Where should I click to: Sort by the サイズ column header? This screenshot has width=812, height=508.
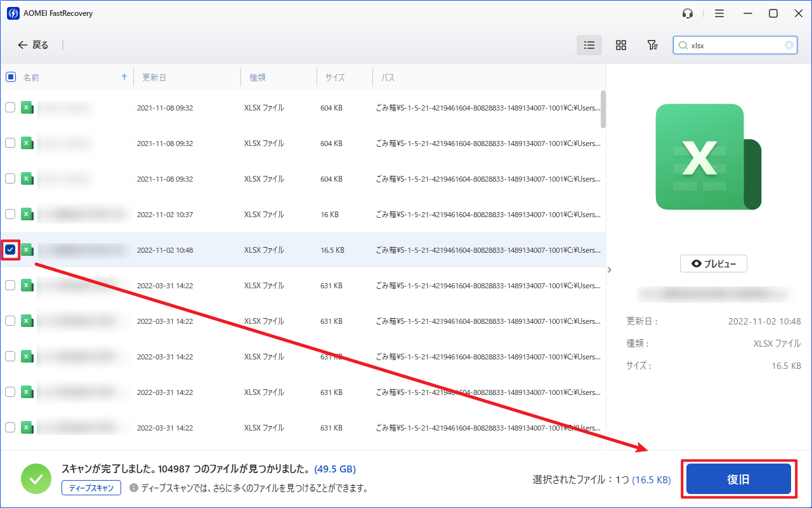point(335,77)
